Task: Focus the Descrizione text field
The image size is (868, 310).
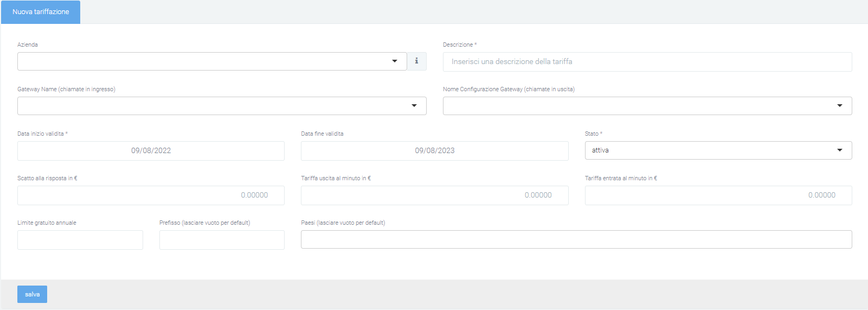Action: point(647,62)
